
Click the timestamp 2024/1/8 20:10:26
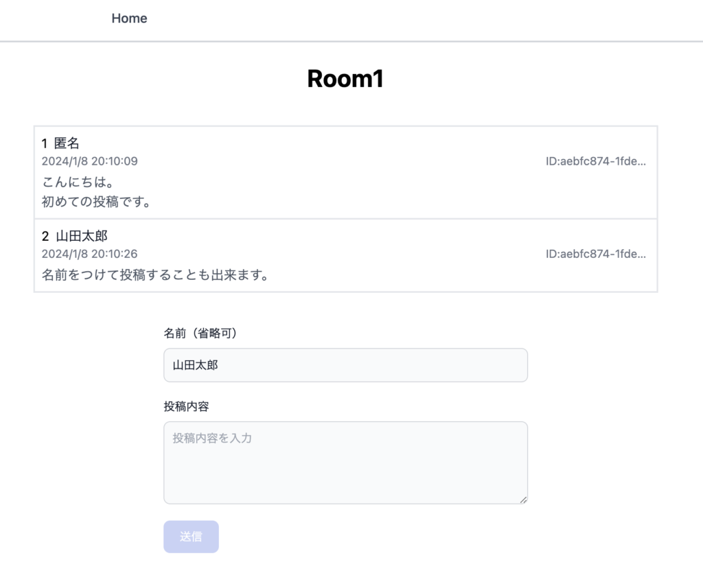click(x=89, y=254)
